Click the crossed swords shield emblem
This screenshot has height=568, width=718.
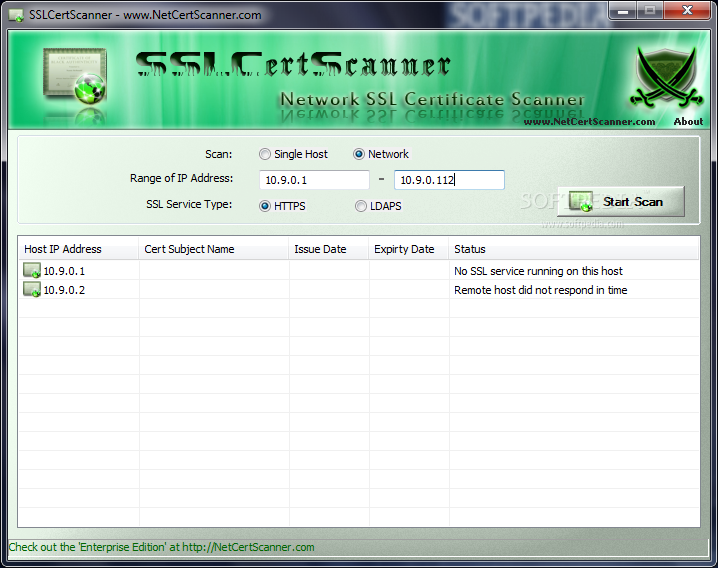tap(666, 78)
